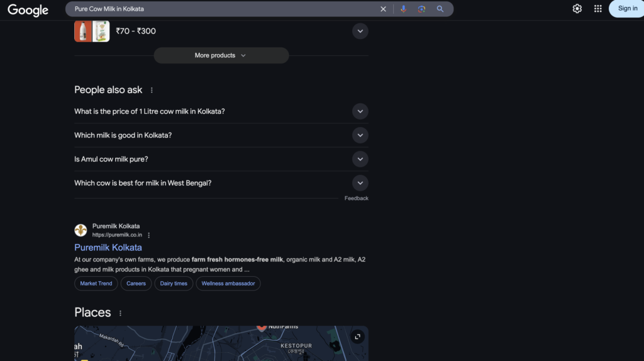Expand More products list
The height and width of the screenshot is (361, 644).
coord(221,55)
